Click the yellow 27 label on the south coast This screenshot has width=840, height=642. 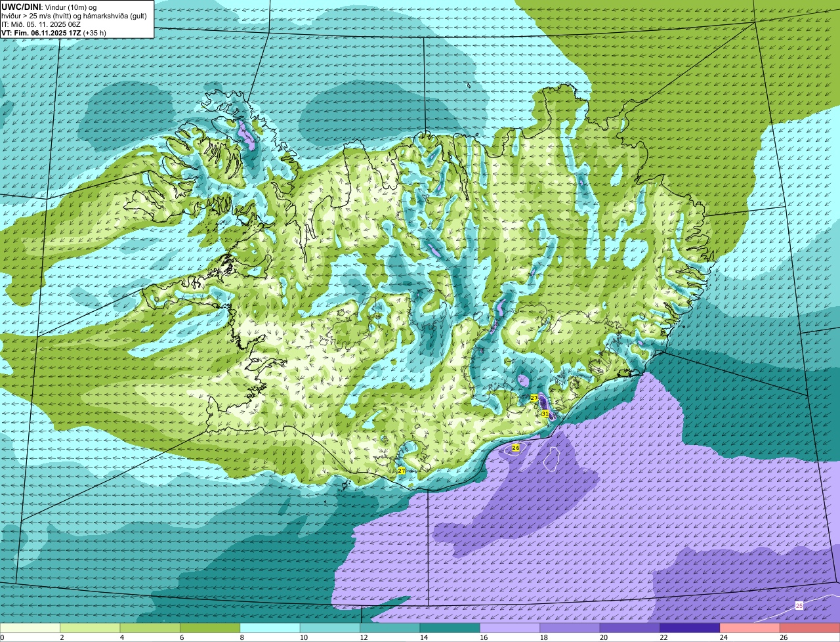[x=401, y=471]
